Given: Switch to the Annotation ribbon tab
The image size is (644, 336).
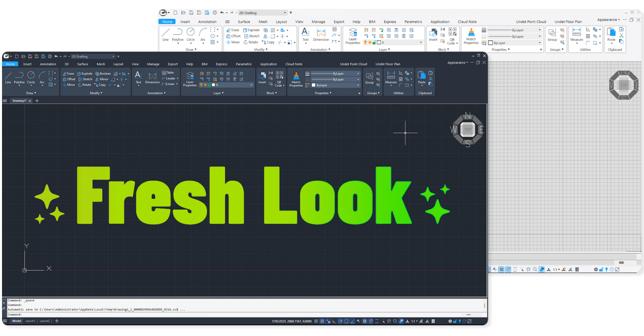Looking at the screenshot, I should [x=48, y=64].
